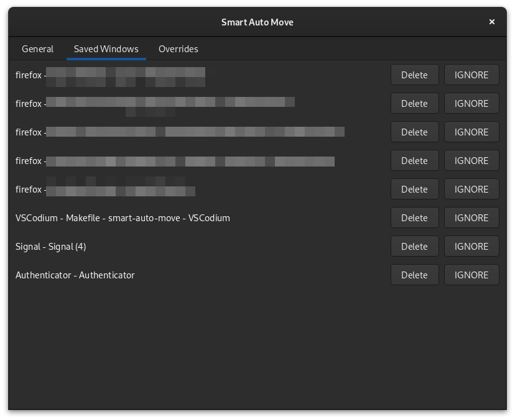Click IGNORE on fifth firefox row

(471, 189)
